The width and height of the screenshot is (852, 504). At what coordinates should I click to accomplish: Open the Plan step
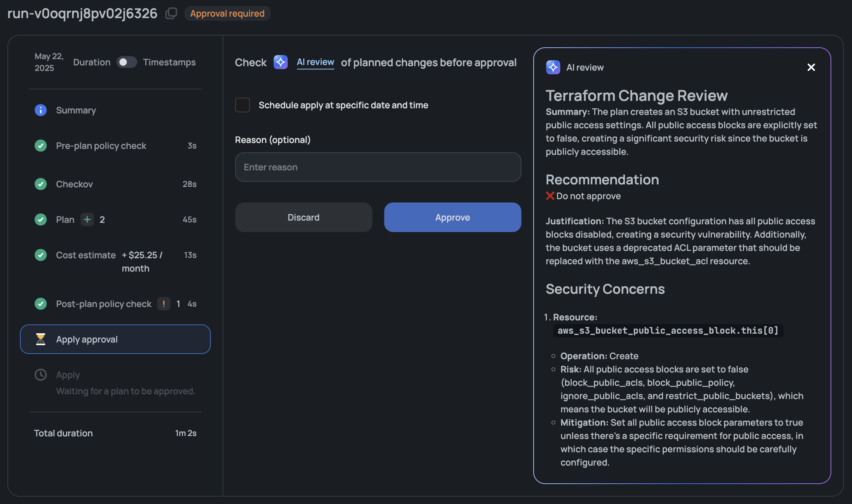[65, 219]
